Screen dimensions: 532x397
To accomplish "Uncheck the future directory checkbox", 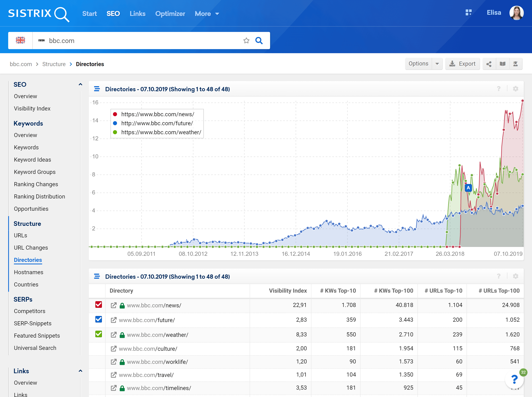I will tap(98, 319).
